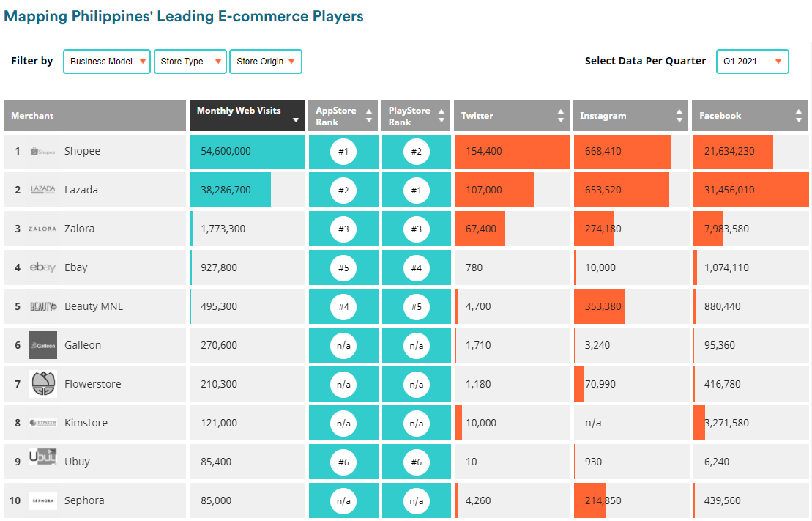Click Zalora AppStore rank #3 badge
This screenshot has height=521, width=812.
(343, 229)
